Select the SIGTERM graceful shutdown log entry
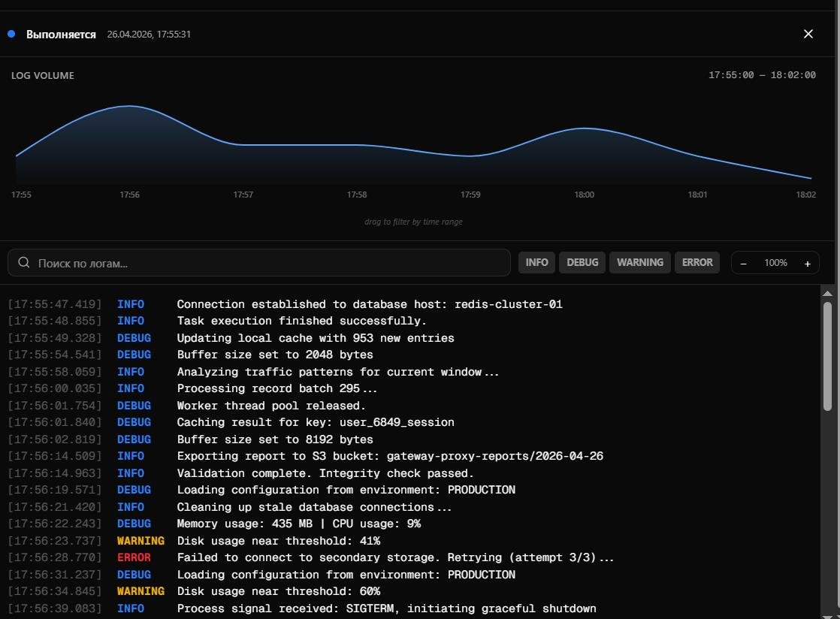Image resolution: width=840 pixels, height=619 pixels. pyautogui.click(x=301, y=608)
